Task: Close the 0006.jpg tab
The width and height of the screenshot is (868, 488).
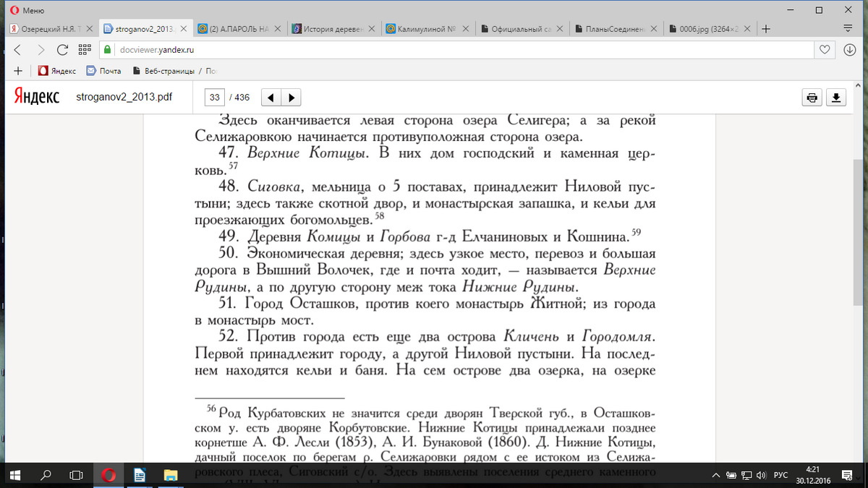Action: 748,29
